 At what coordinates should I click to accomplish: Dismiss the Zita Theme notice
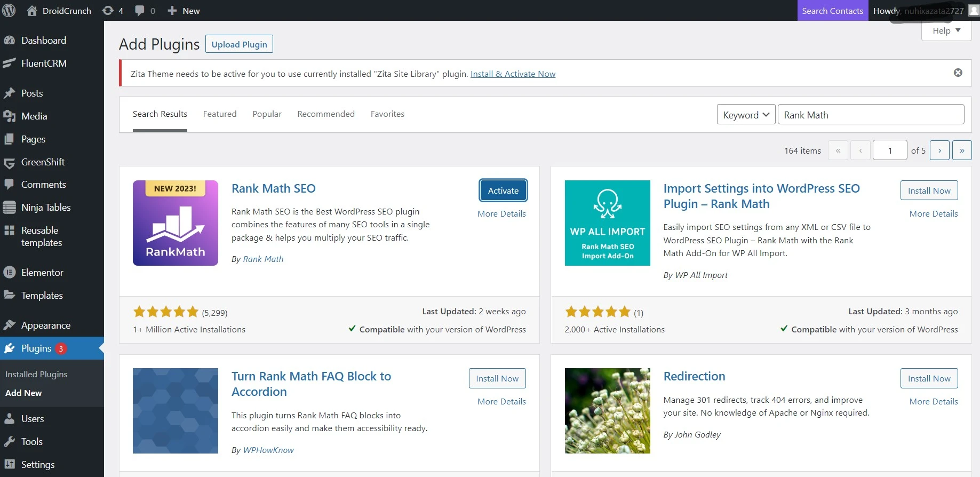point(958,73)
